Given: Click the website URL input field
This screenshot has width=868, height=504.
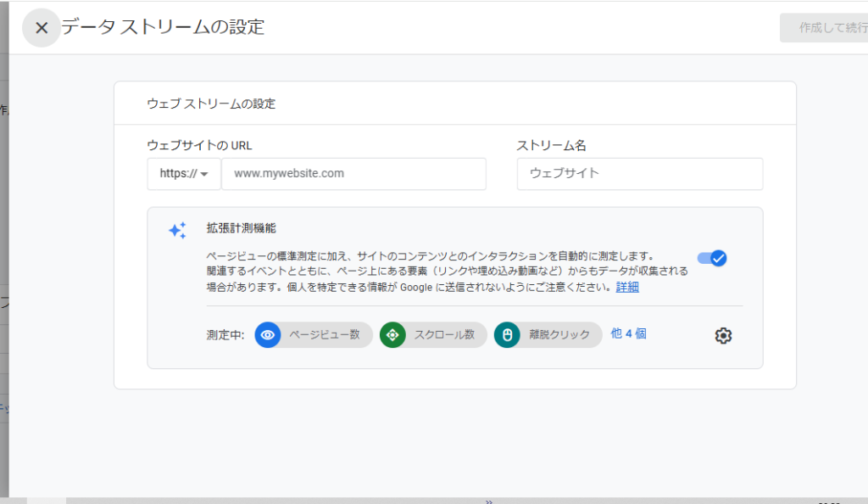Looking at the screenshot, I should [x=353, y=174].
